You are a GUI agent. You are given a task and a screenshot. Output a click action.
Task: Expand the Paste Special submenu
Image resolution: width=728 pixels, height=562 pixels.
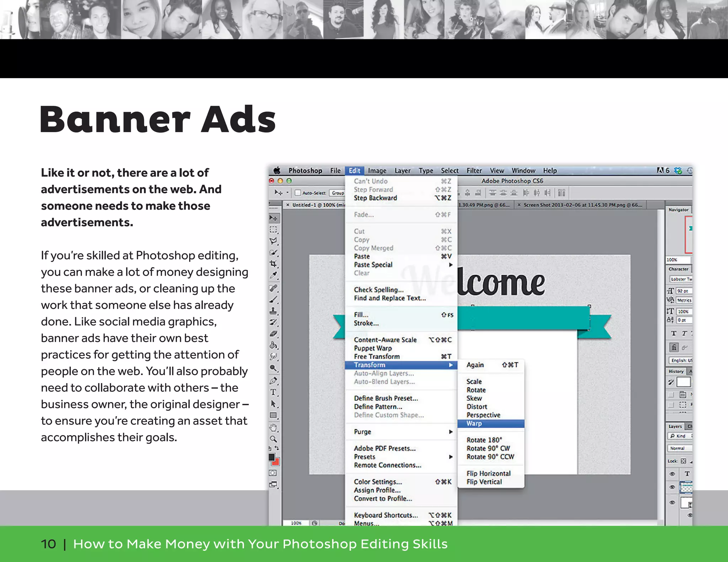401,265
